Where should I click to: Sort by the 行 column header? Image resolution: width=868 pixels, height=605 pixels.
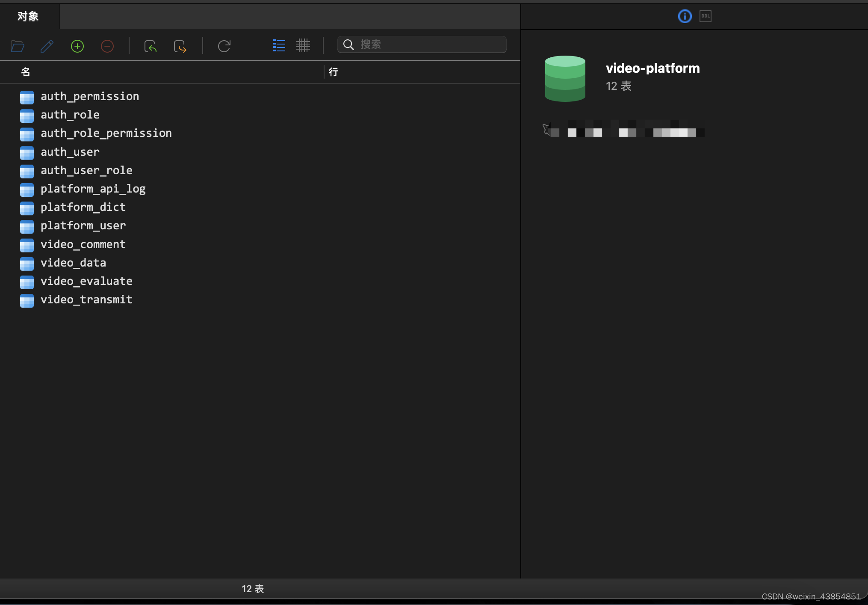coord(334,72)
